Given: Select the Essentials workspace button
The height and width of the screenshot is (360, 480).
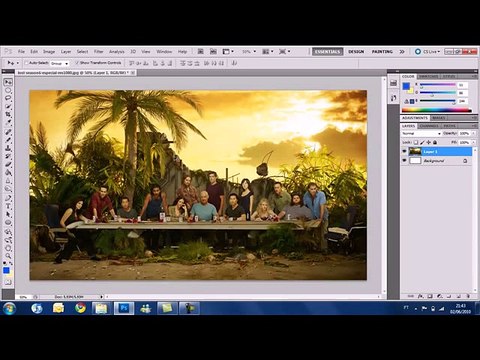Looking at the screenshot, I should [327, 52].
